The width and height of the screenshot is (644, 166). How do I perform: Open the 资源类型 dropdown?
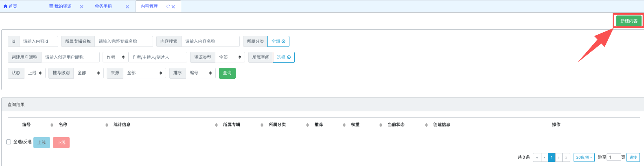point(230,58)
